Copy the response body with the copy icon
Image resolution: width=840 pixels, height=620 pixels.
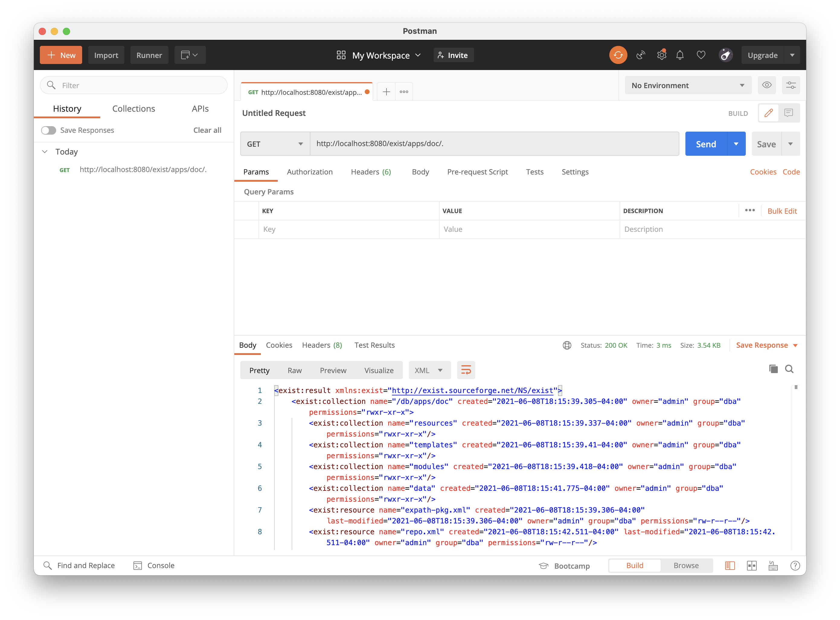coord(773,369)
